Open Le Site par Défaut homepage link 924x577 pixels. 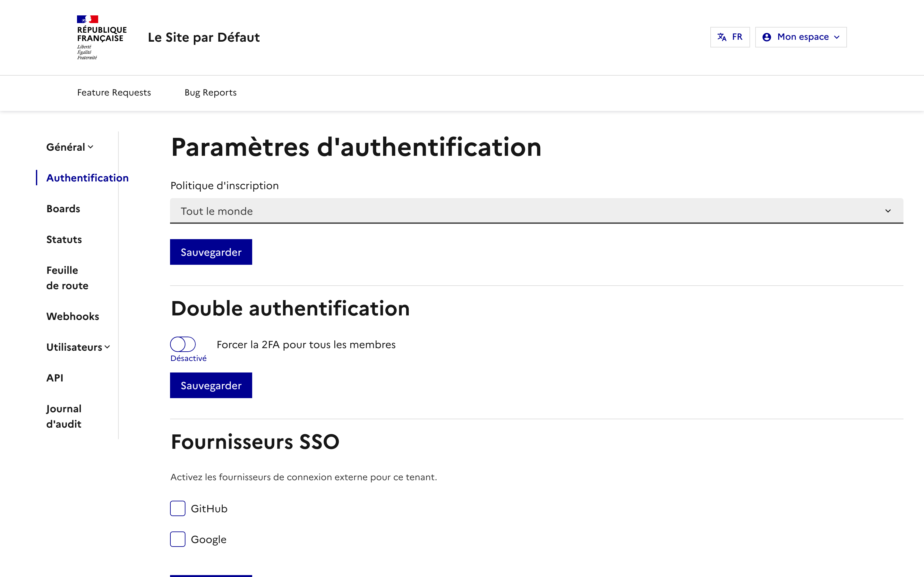point(204,37)
